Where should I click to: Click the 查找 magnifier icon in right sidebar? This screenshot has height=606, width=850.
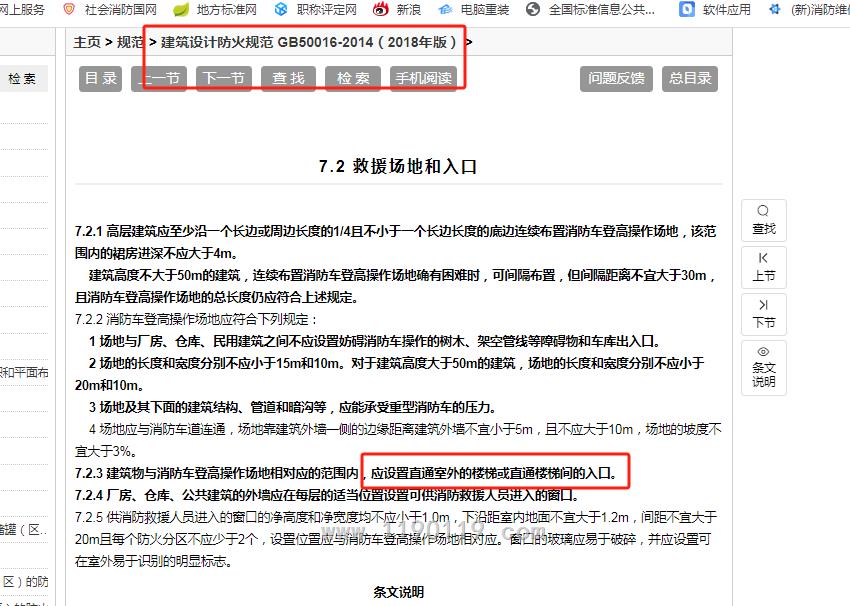coord(763,212)
